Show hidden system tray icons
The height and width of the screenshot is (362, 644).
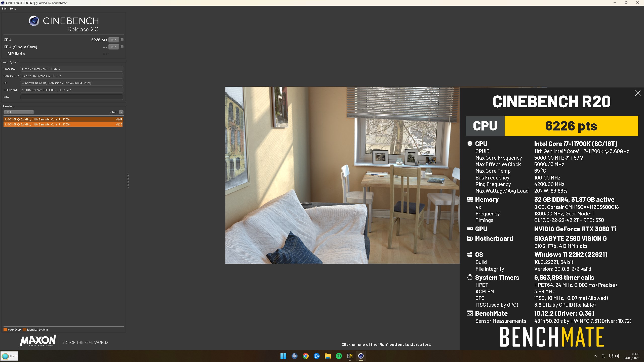pyautogui.click(x=595, y=356)
